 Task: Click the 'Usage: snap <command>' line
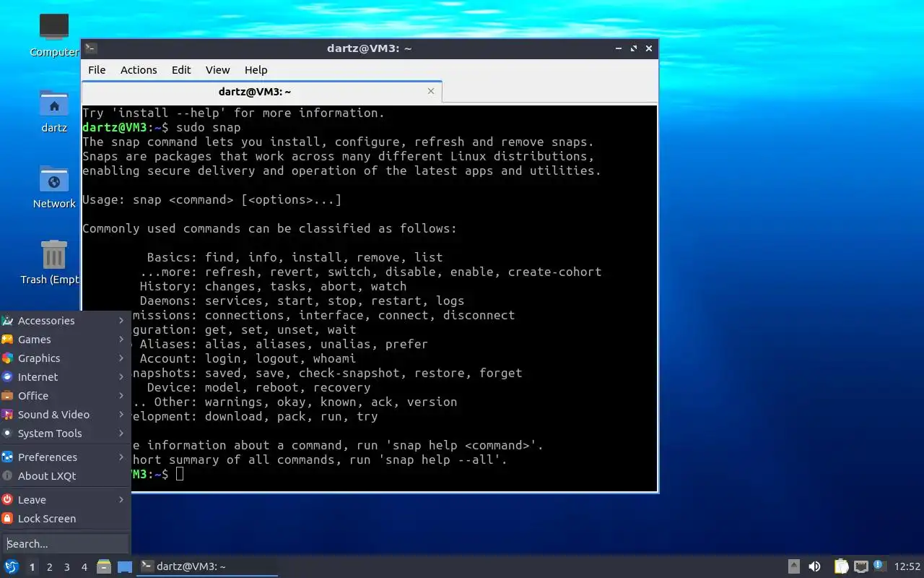click(x=212, y=199)
